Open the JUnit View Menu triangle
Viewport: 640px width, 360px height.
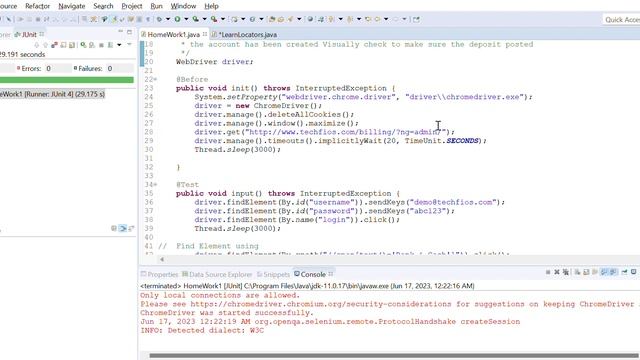[129, 44]
